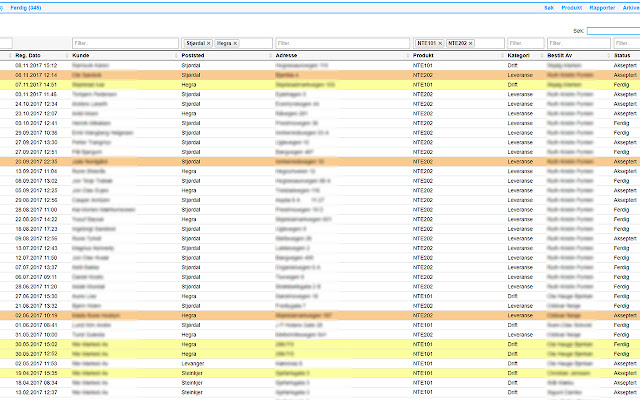The width and height of the screenshot is (640, 400).
Task: Sort table by Reg. Dato column
Action: [28, 55]
